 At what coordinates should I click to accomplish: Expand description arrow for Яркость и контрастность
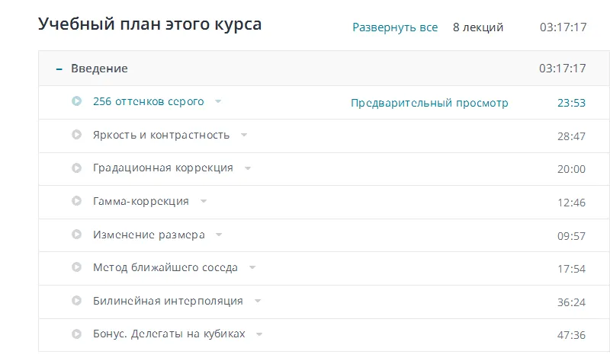tap(244, 135)
